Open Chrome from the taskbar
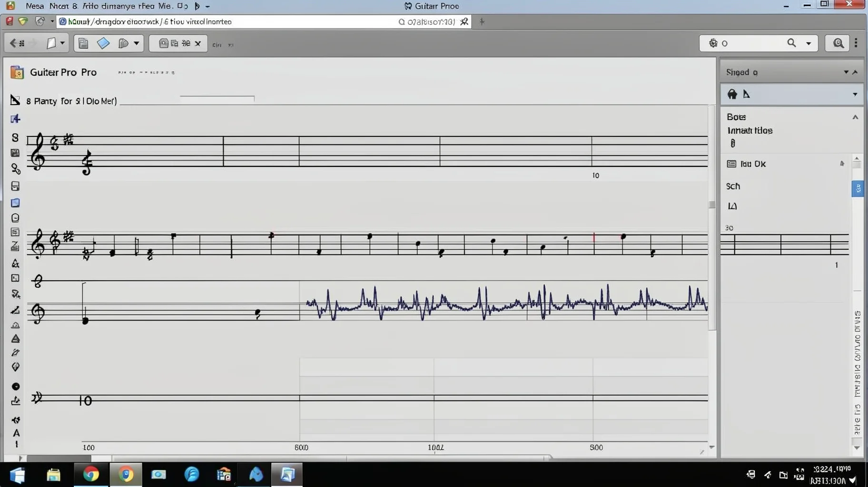868x487 pixels. (90, 475)
